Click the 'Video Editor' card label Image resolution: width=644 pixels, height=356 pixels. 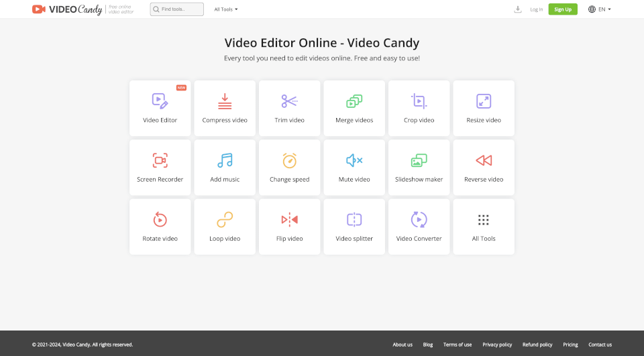160,120
